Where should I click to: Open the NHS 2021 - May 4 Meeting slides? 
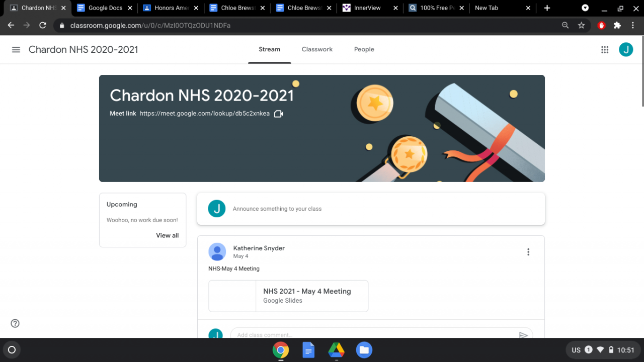click(x=288, y=296)
